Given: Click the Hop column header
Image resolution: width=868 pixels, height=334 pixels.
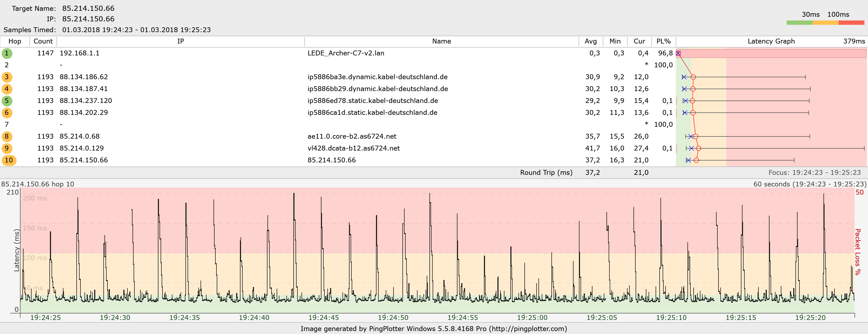Looking at the screenshot, I should [15, 41].
